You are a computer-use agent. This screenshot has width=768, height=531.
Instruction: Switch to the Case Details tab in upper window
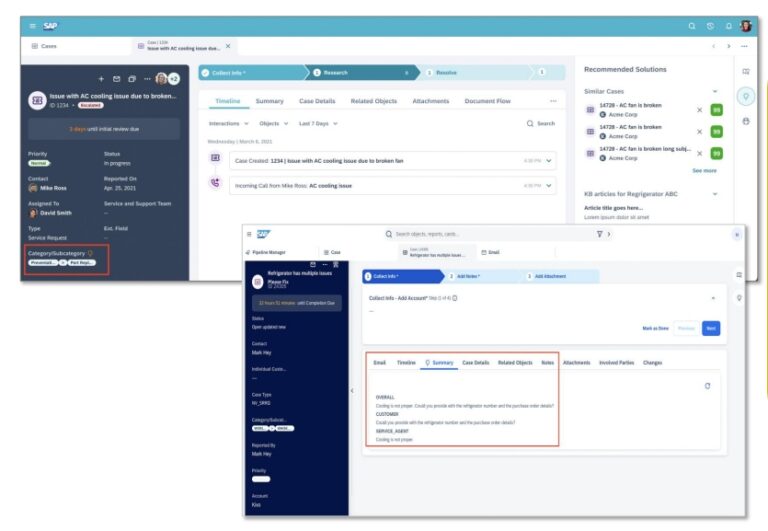click(317, 101)
